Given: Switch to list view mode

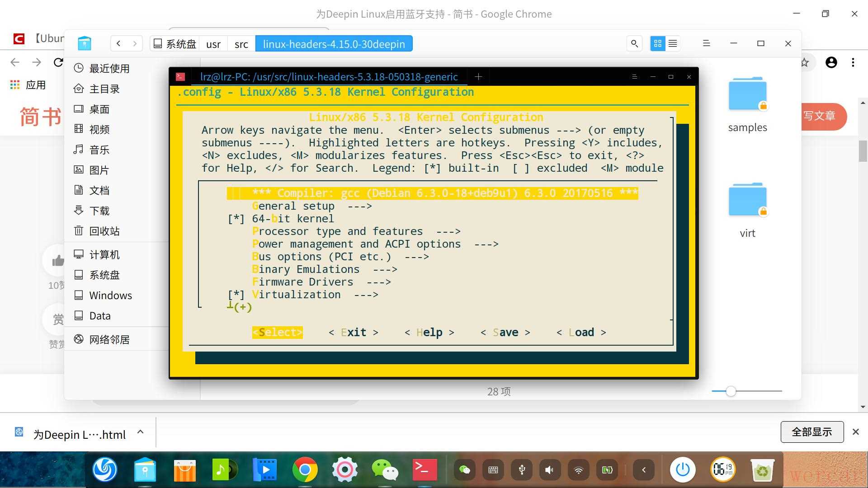Looking at the screenshot, I should click(673, 43).
